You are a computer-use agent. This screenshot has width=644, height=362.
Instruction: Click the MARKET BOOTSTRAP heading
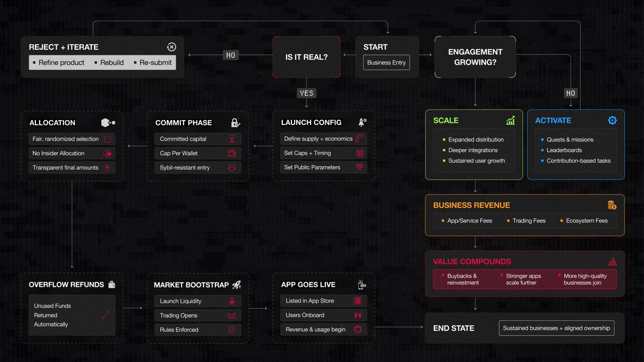coord(191,285)
